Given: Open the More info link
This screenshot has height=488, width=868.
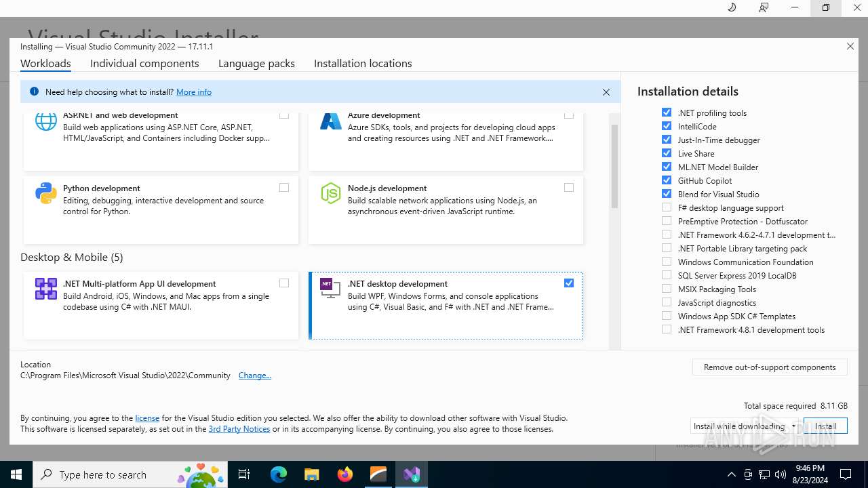Looking at the screenshot, I should (x=194, y=92).
